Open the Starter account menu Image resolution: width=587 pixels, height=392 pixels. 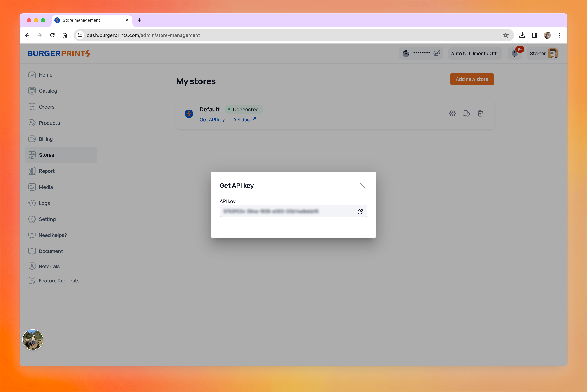pos(543,54)
